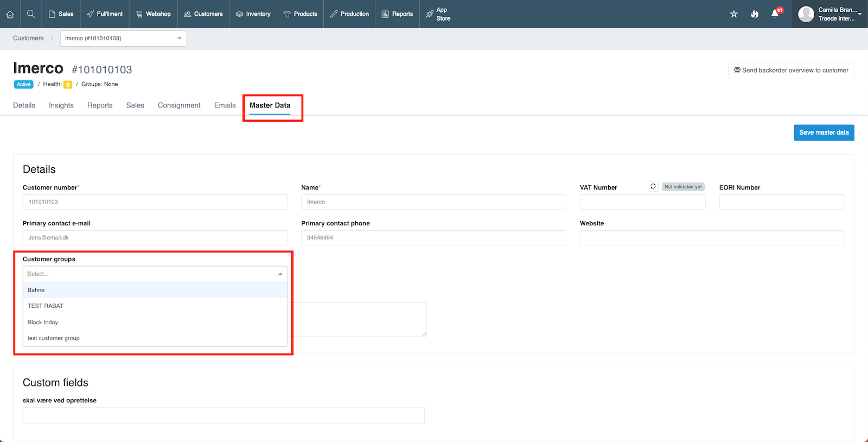
Task: Open the Inventory menu
Action: (x=253, y=14)
